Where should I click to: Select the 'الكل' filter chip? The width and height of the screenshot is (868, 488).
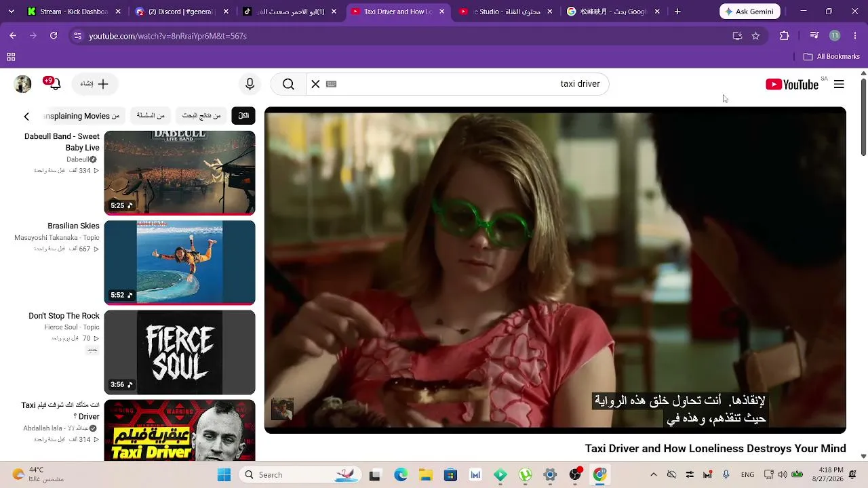(x=243, y=116)
